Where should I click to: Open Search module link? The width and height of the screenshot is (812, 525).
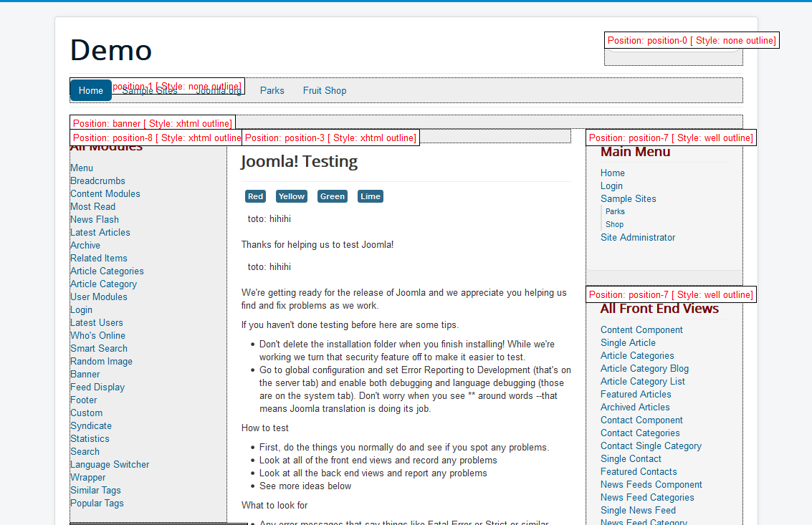tap(85, 451)
